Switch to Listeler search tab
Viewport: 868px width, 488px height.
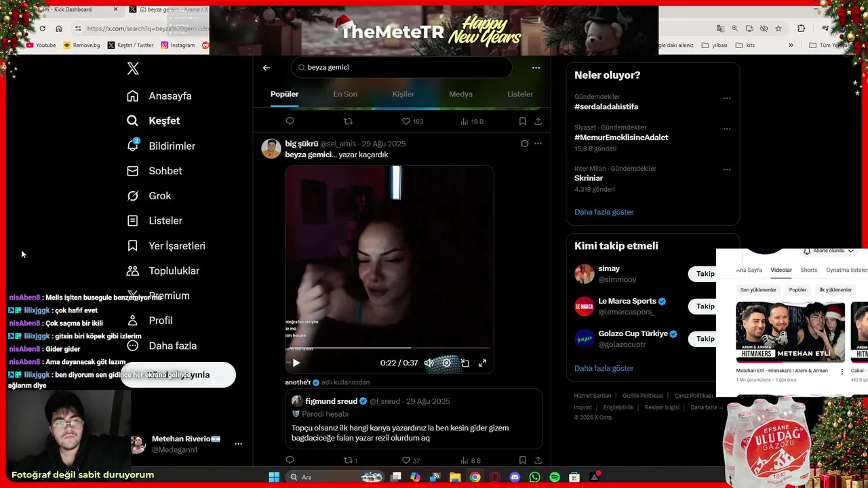tap(520, 94)
